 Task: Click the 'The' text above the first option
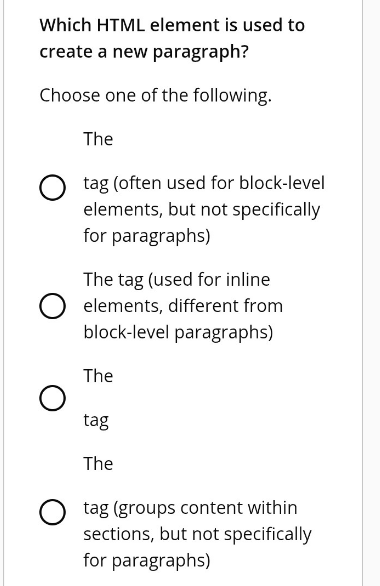[x=98, y=139]
